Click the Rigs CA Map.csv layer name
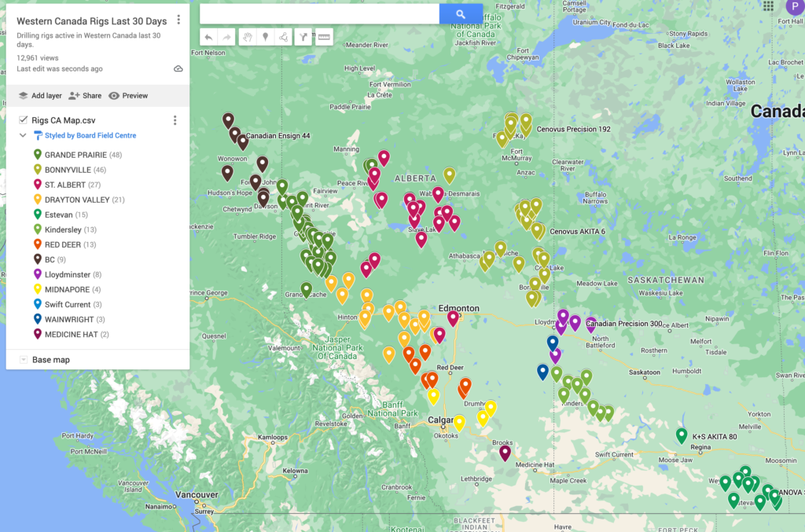The height and width of the screenshot is (532, 805). [x=63, y=120]
